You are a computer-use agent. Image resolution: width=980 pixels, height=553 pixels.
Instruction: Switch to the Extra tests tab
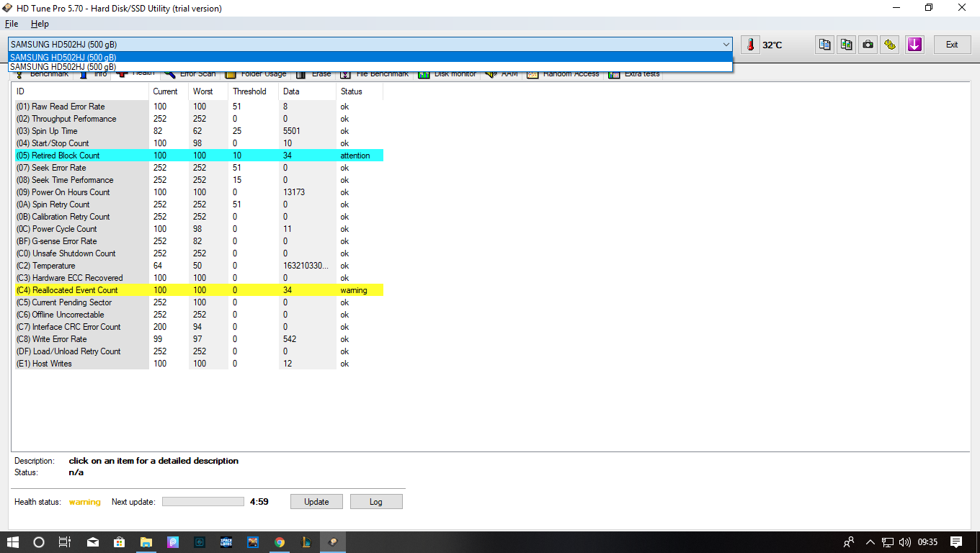pyautogui.click(x=634, y=73)
